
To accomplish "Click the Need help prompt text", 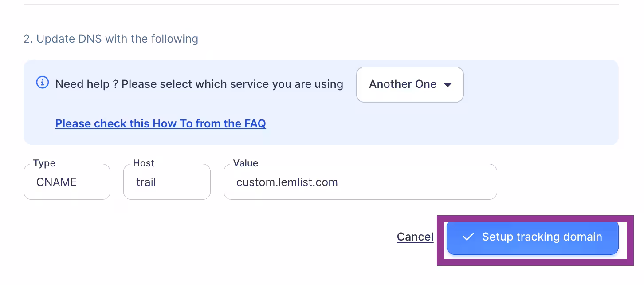I will click(x=199, y=84).
